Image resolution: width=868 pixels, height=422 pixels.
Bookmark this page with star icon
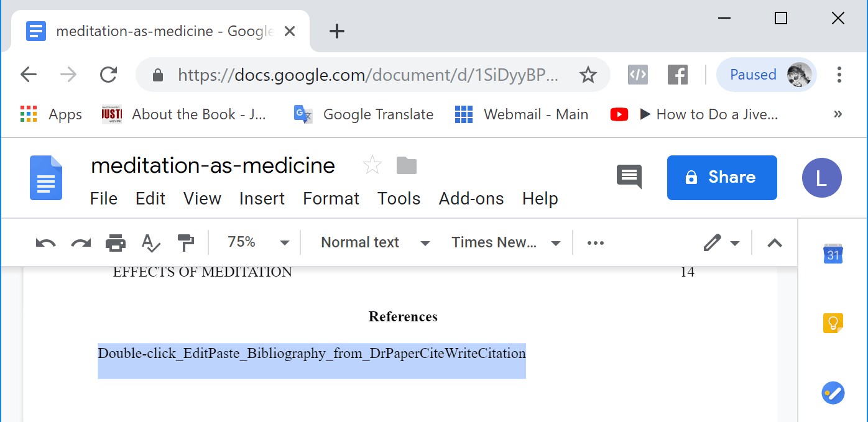pyautogui.click(x=588, y=75)
